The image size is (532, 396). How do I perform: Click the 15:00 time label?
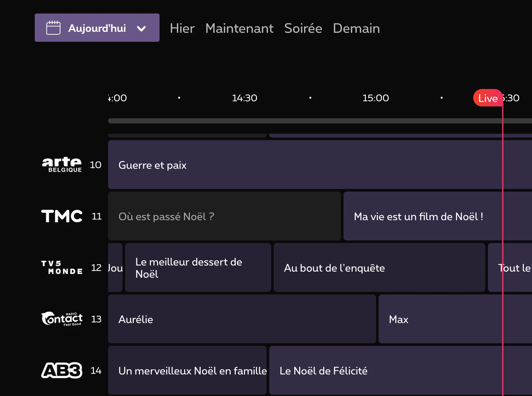375,98
